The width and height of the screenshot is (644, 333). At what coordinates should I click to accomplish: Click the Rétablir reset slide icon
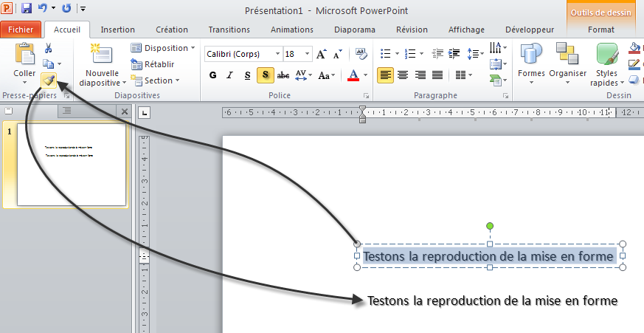pyautogui.click(x=153, y=64)
